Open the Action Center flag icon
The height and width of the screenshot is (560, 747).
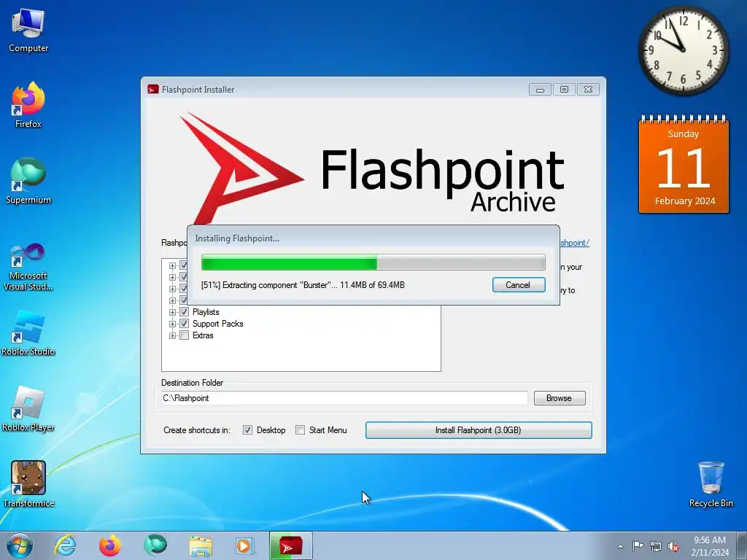coord(638,546)
